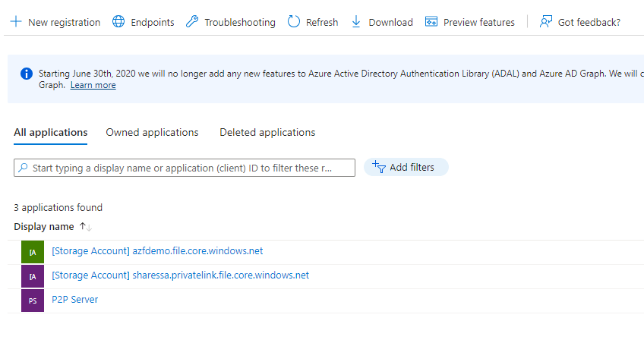Click purple sharessa application avatar icon
The height and width of the screenshot is (343, 644).
pyautogui.click(x=33, y=277)
